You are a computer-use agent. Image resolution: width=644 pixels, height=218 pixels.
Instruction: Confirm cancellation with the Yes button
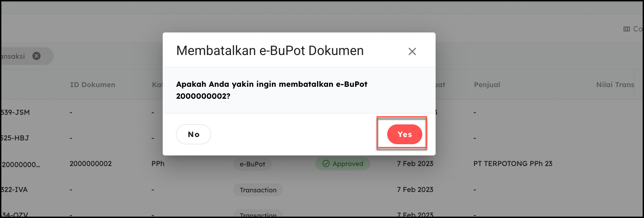tap(405, 134)
